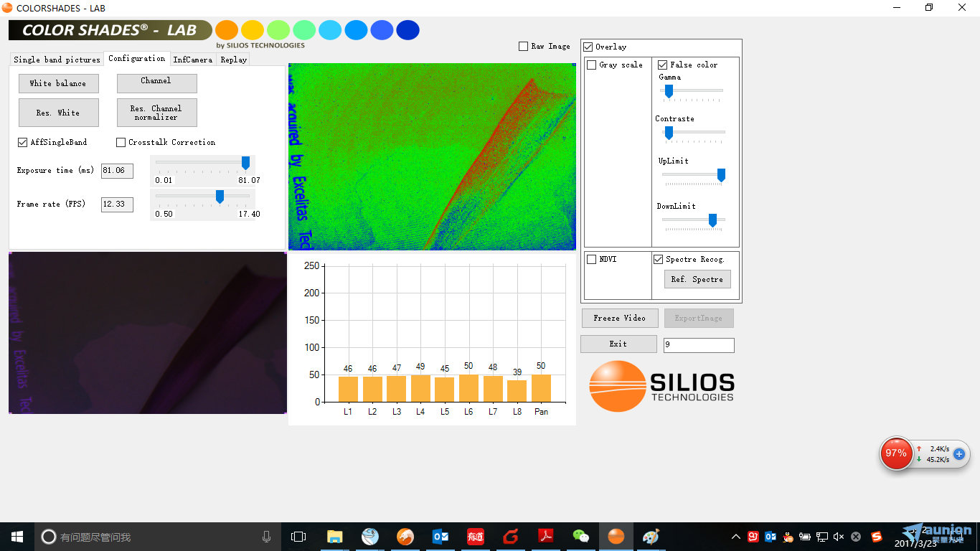Click the Ref. Spectre button
This screenshot has height=551, width=980.
697,279
